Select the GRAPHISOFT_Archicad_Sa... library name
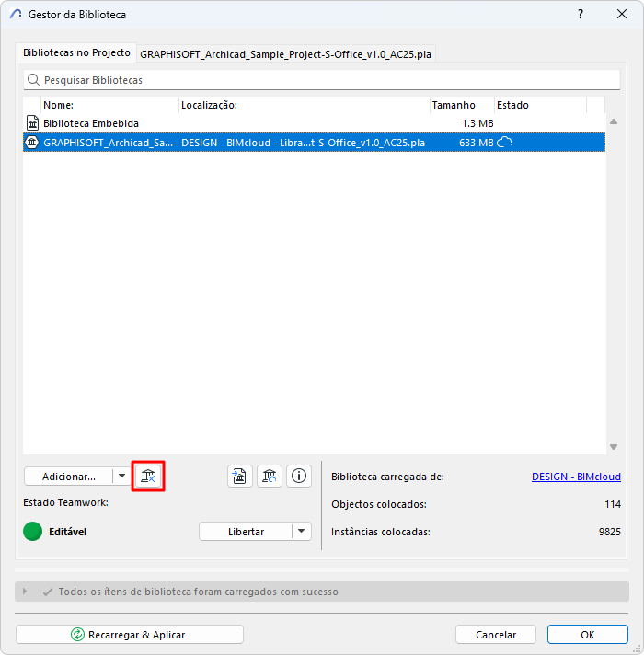This screenshot has width=644, height=655. pyautogui.click(x=109, y=143)
